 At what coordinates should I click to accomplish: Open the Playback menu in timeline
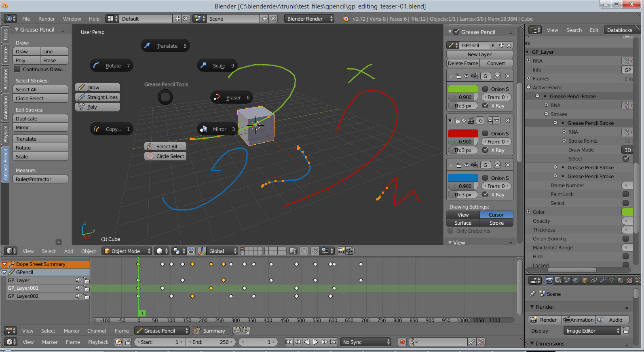pyautogui.click(x=98, y=342)
